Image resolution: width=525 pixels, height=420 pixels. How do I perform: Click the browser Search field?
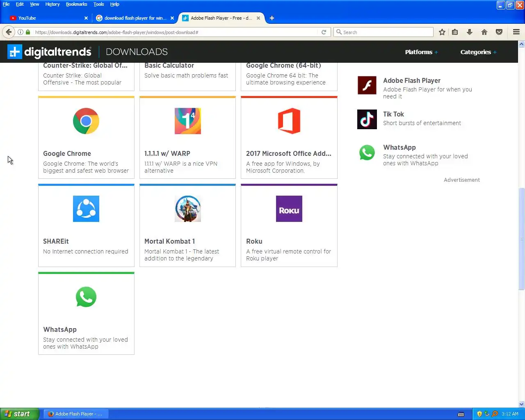tap(383, 32)
